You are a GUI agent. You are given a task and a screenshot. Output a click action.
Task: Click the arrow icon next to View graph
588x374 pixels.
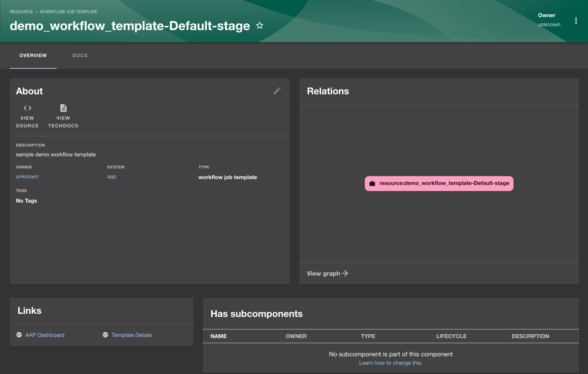[x=345, y=273]
